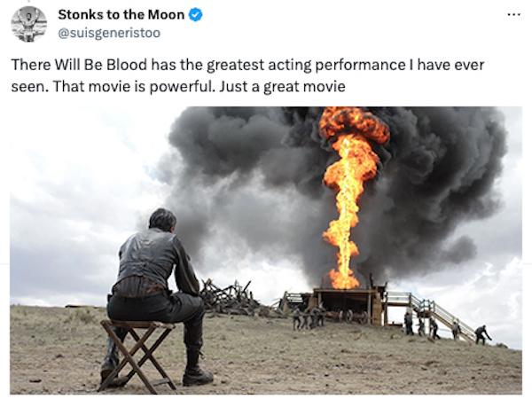Visit the Stonks to the Moon display name
This screenshot has height=407, width=532.
click(x=121, y=14)
